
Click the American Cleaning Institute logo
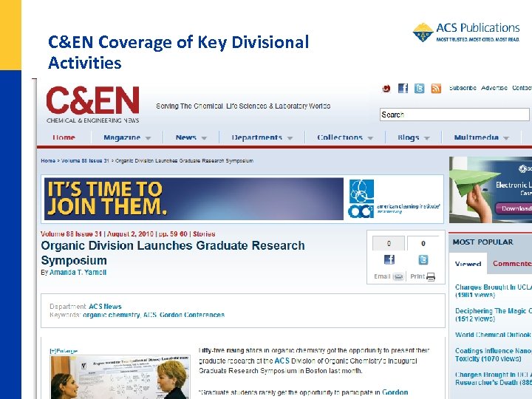pos(394,199)
